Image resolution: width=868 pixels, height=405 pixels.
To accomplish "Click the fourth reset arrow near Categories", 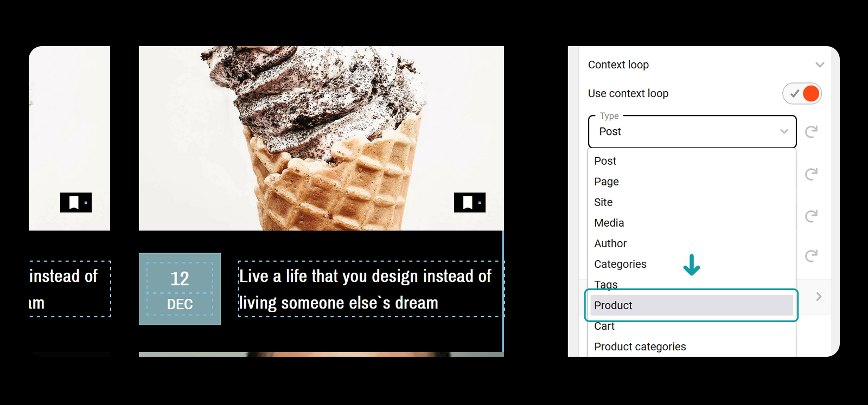I will click(811, 255).
